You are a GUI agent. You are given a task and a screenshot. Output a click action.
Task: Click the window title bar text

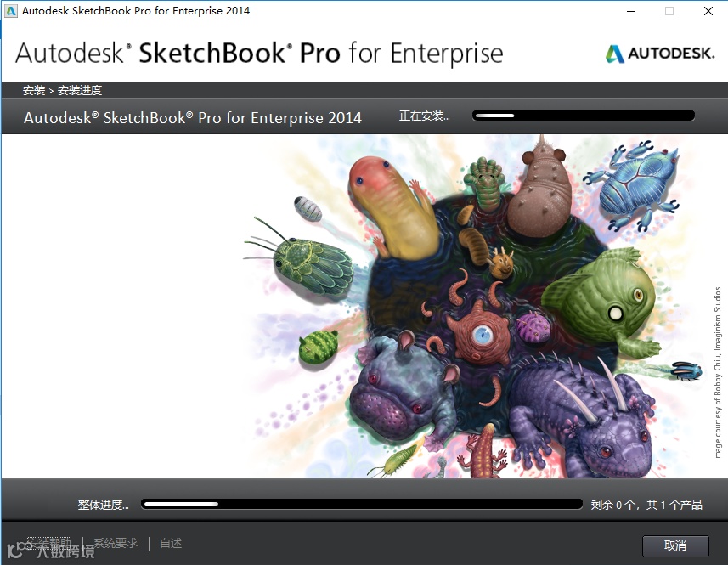click(x=136, y=11)
